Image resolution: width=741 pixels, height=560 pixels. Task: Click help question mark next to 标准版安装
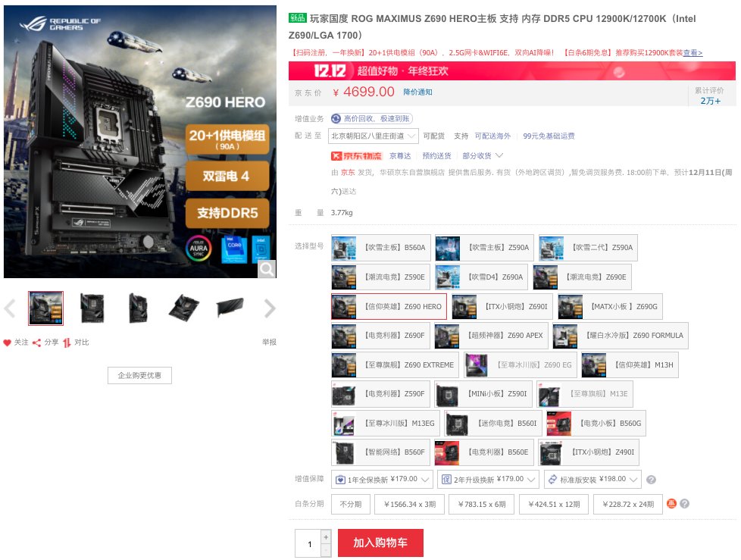point(651,480)
